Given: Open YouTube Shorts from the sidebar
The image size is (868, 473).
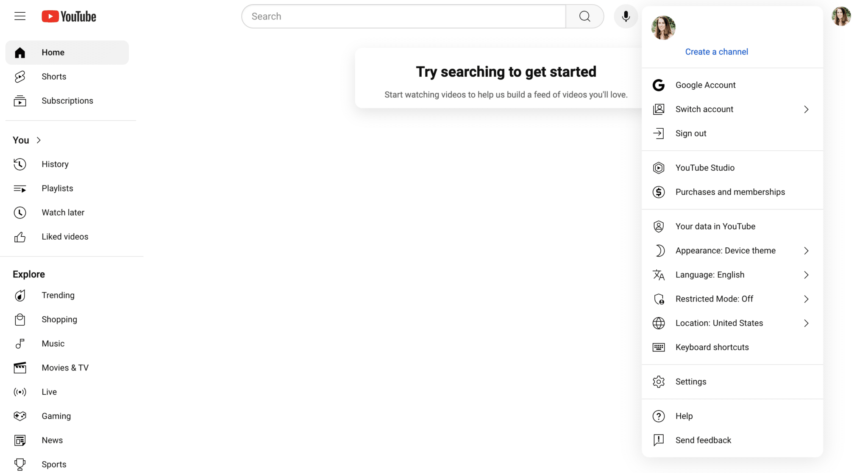Looking at the screenshot, I should coord(54,76).
